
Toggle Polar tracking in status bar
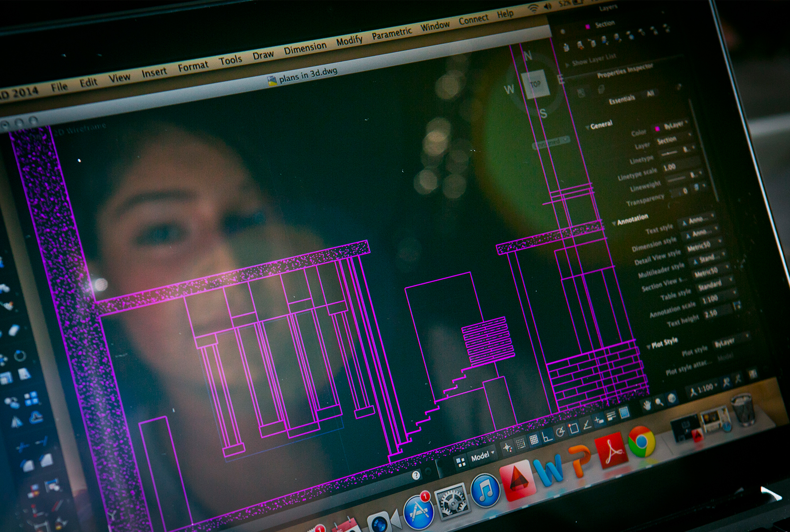pyautogui.click(x=560, y=432)
